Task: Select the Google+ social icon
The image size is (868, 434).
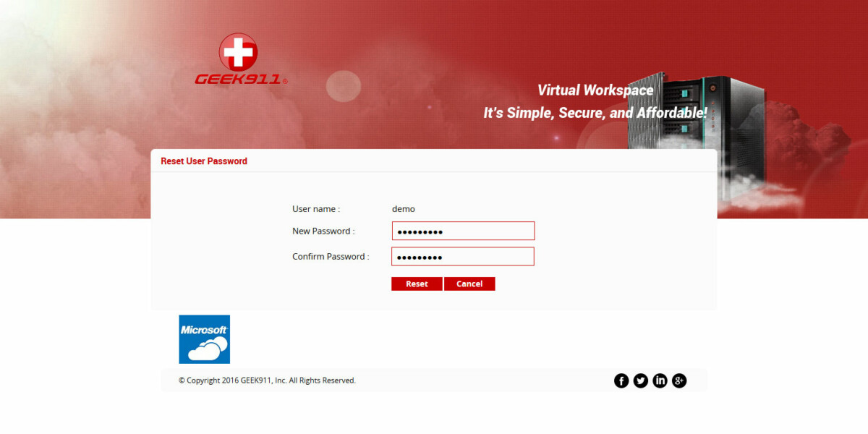Action: (679, 380)
